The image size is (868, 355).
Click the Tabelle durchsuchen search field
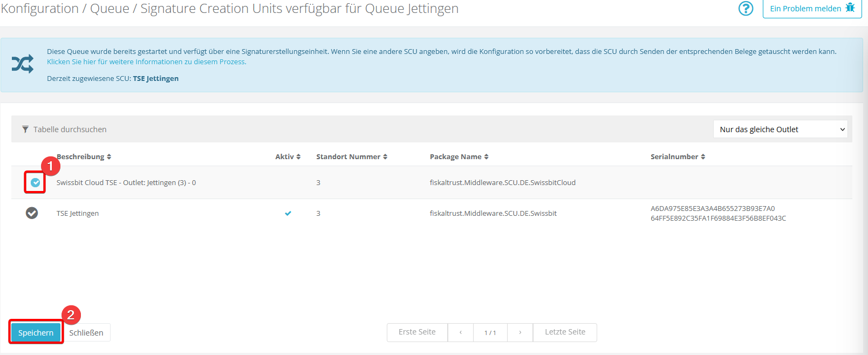[x=70, y=129]
